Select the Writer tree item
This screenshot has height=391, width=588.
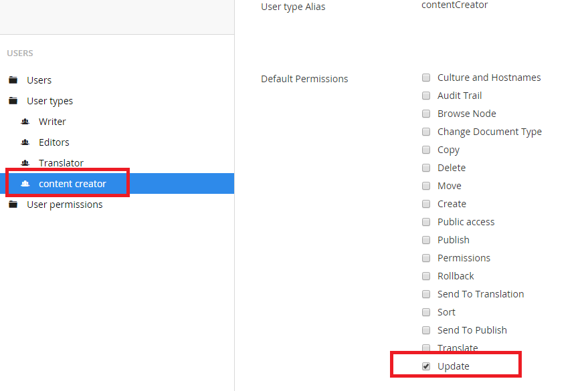tap(52, 122)
